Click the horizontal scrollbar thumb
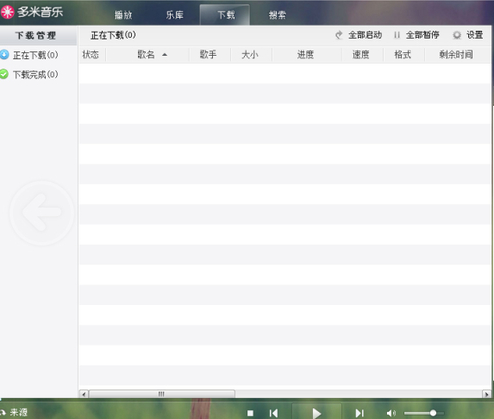 [x=162, y=394]
